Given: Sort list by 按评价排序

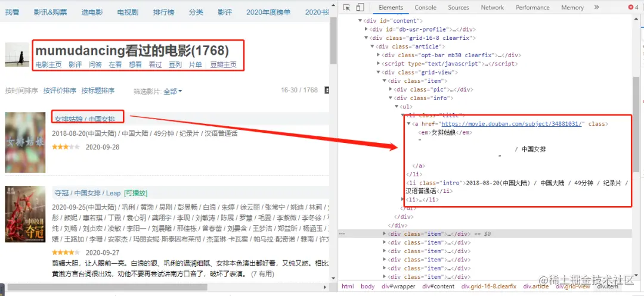Looking at the screenshot, I should pos(60,91).
